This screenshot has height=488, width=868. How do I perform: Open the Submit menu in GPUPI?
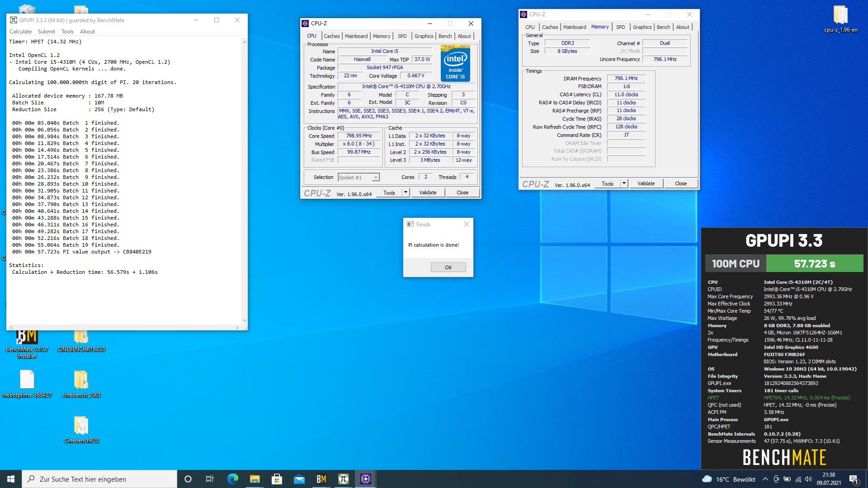click(47, 32)
